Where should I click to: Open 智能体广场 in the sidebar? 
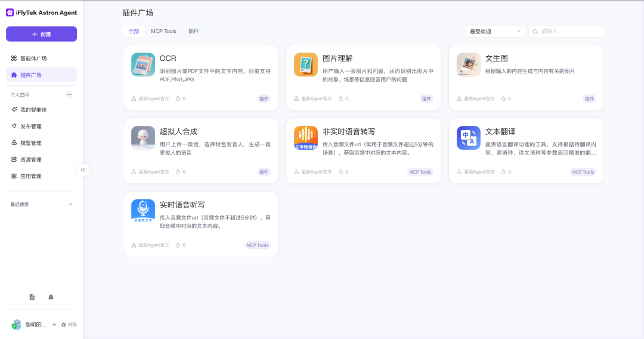click(x=42, y=58)
